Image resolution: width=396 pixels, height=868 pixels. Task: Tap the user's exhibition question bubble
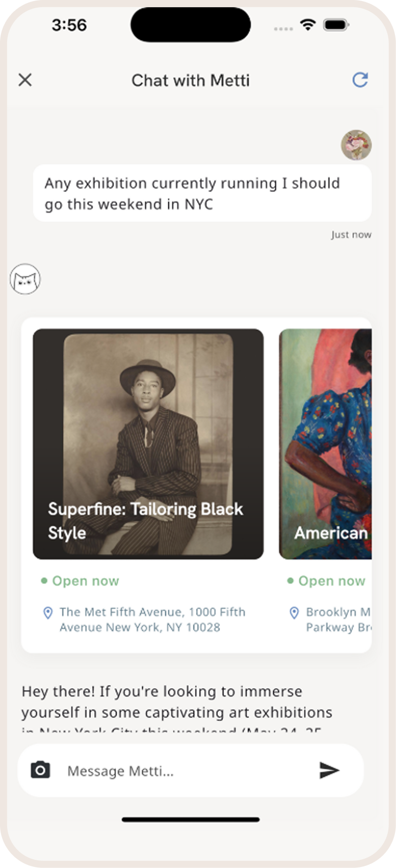click(202, 193)
